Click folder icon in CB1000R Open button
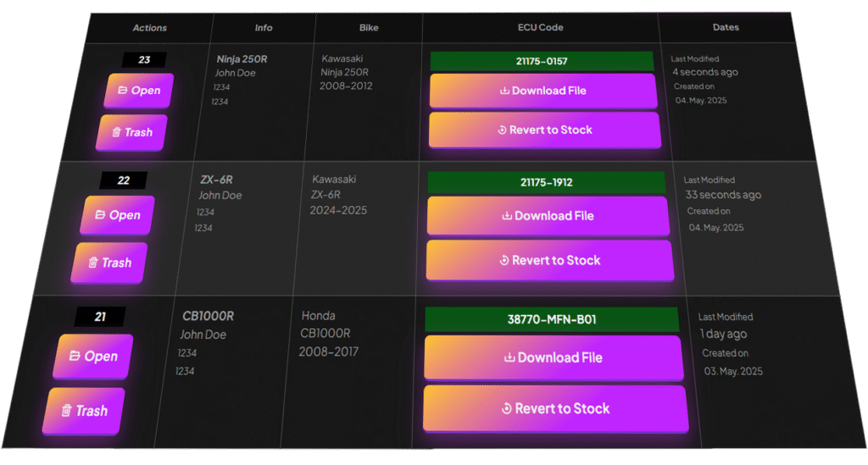 tap(75, 357)
